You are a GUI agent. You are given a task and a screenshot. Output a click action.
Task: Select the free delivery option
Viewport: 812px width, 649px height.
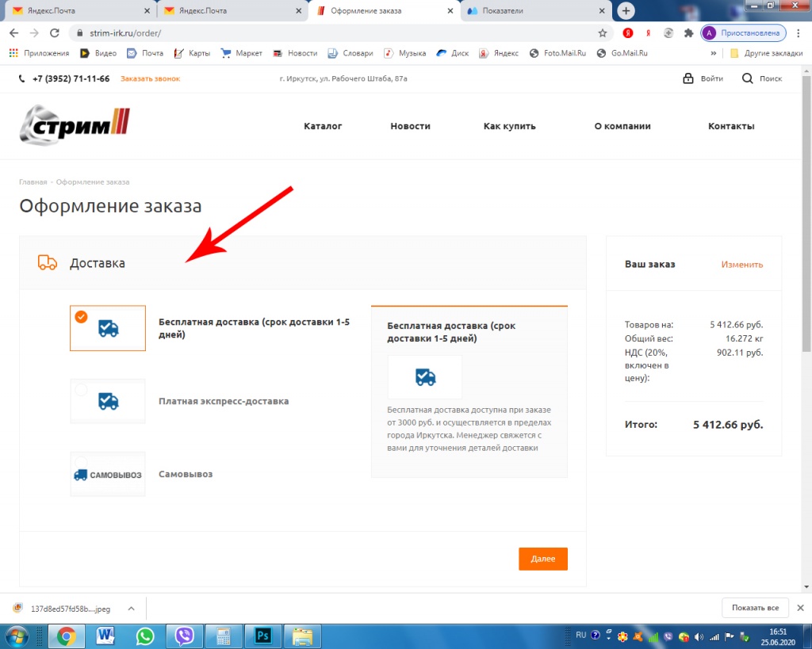tap(108, 328)
